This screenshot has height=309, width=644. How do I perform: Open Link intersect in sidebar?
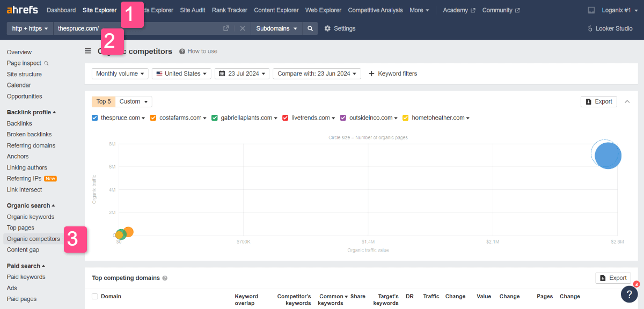click(x=24, y=189)
